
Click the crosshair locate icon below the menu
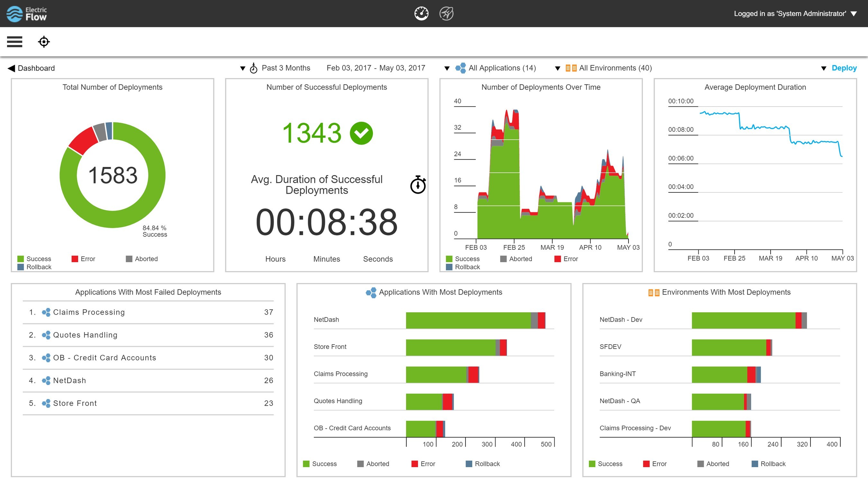(x=44, y=41)
